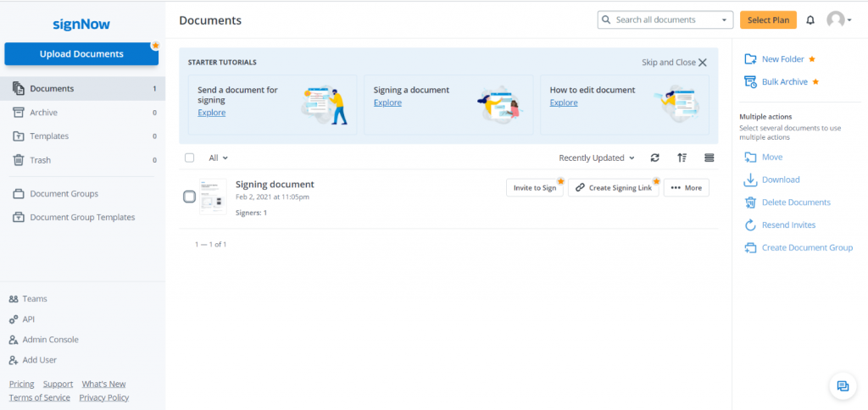The width and height of the screenshot is (868, 410).
Task: Open the Pricing link
Action: tap(21, 384)
